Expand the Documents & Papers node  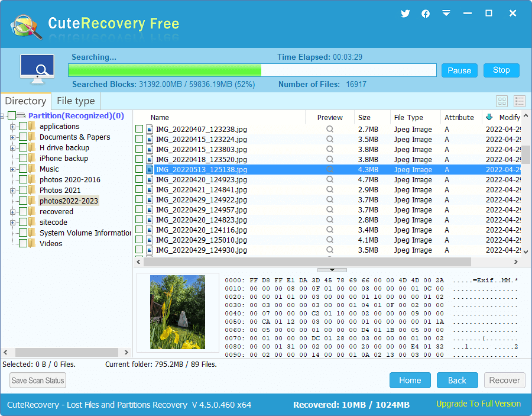point(12,137)
